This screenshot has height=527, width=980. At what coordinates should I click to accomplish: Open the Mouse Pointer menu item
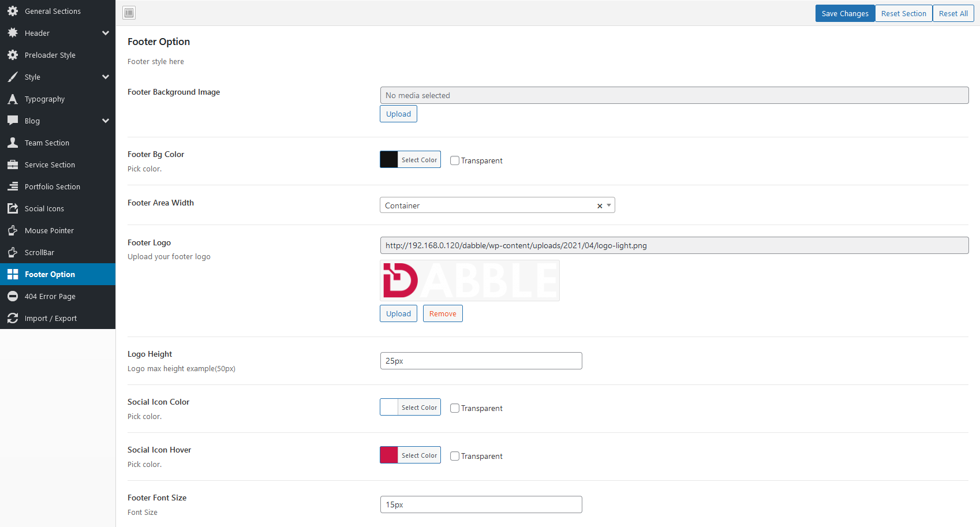tap(58, 230)
